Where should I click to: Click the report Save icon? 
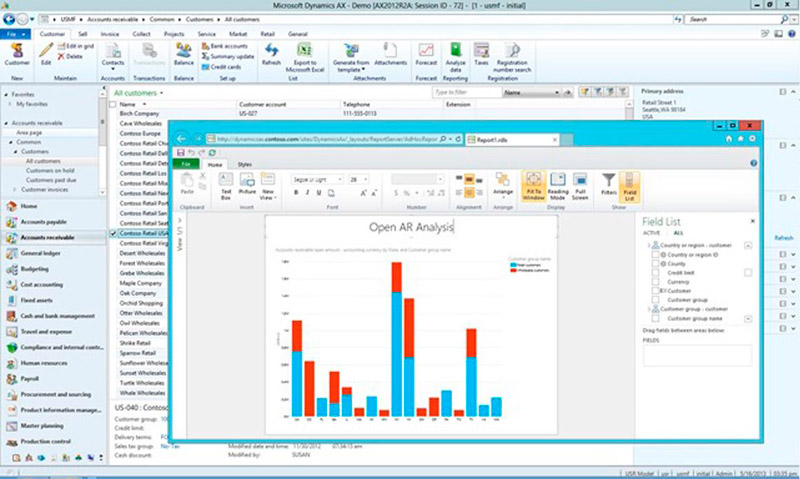pyautogui.click(x=181, y=153)
